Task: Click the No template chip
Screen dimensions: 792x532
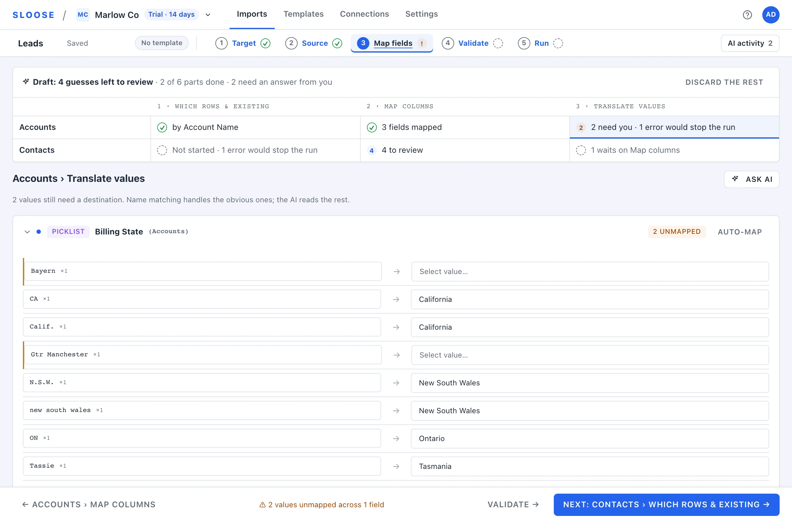Action: 161,43
